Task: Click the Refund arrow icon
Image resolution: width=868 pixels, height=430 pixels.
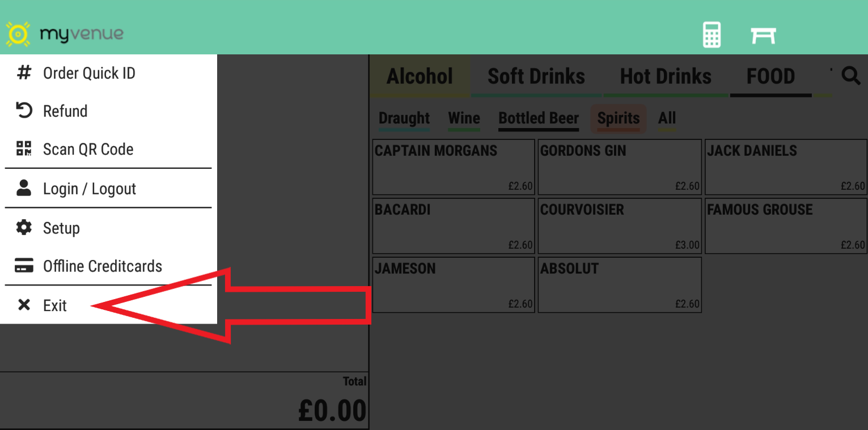Action: pyautogui.click(x=24, y=110)
